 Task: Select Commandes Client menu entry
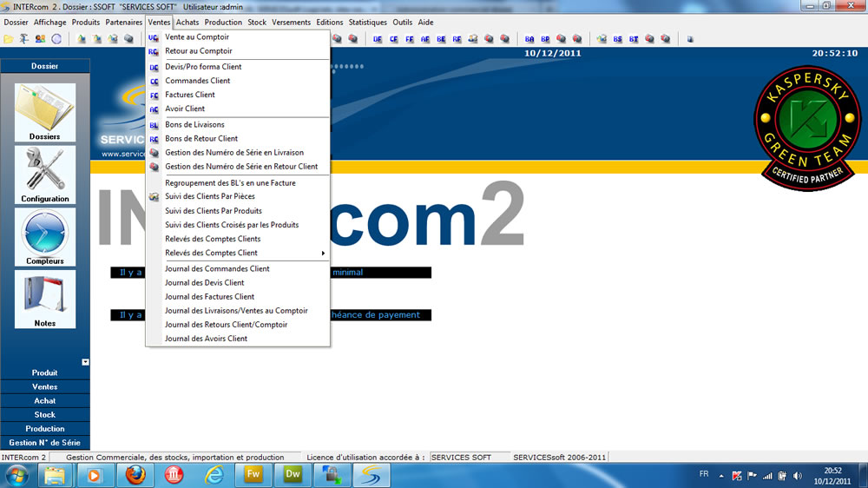point(238,81)
